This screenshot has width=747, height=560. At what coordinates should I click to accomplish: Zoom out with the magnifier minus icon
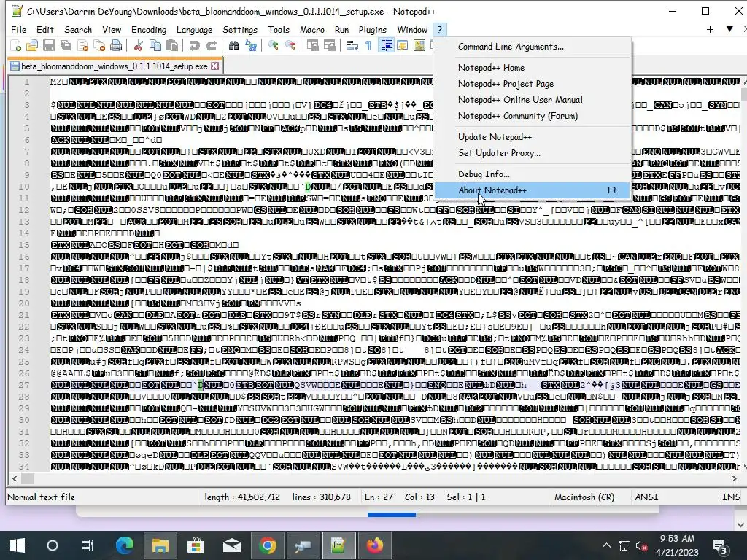[x=290, y=46]
